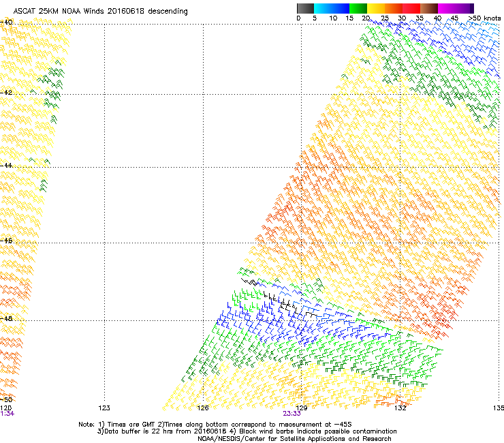Click the '-42' latitude axis label
Image resolution: width=504 pixels, height=443 pixels.
click(6, 92)
